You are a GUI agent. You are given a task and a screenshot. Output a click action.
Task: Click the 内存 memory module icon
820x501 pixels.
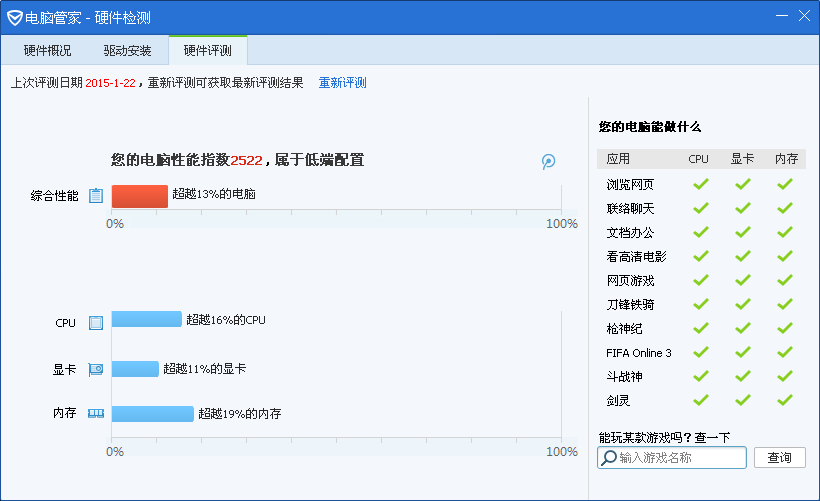(x=96, y=414)
